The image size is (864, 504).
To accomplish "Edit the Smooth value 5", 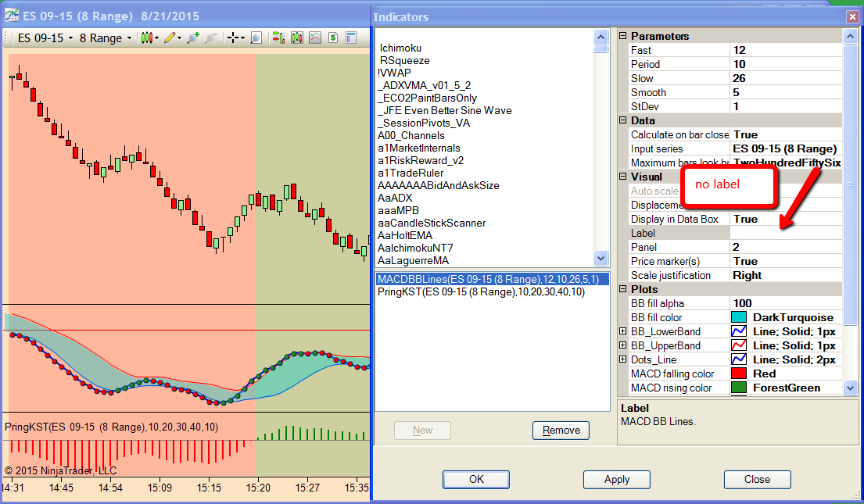I will click(x=786, y=92).
